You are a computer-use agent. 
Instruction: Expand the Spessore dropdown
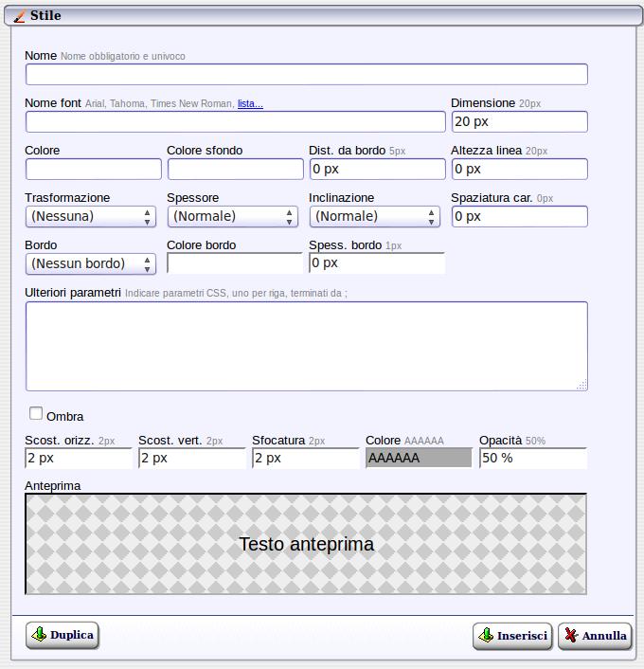coord(233,216)
